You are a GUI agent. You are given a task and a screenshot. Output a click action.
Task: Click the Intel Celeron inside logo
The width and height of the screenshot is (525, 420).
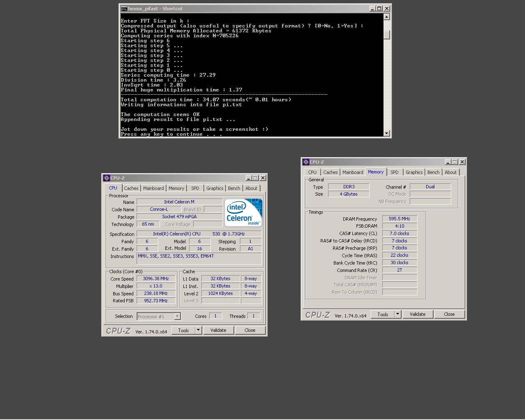click(244, 212)
